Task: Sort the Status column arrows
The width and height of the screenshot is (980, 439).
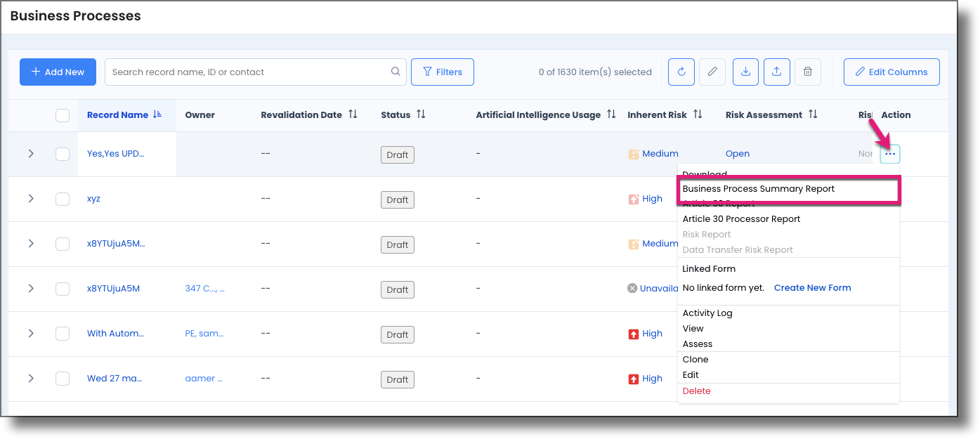Action: (421, 114)
